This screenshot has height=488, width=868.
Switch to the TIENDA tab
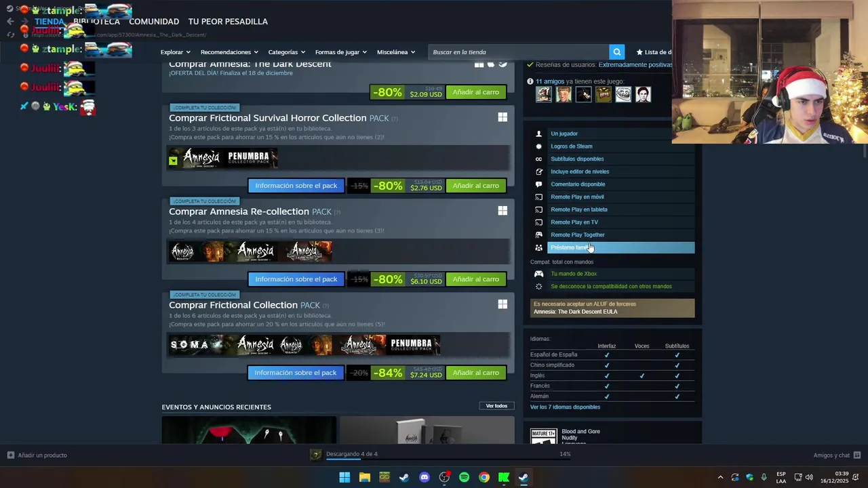(x=49, y=22)
